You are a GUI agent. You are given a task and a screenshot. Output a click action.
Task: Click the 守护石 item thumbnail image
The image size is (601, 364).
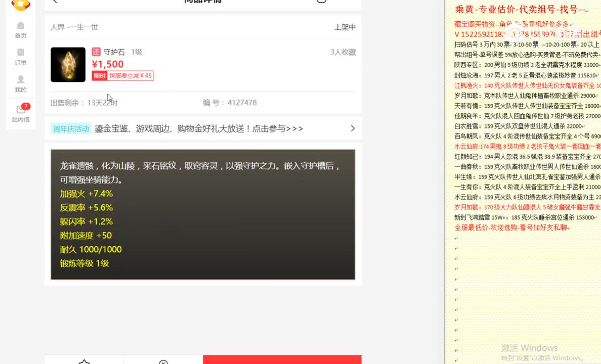[x=68, y=64]
